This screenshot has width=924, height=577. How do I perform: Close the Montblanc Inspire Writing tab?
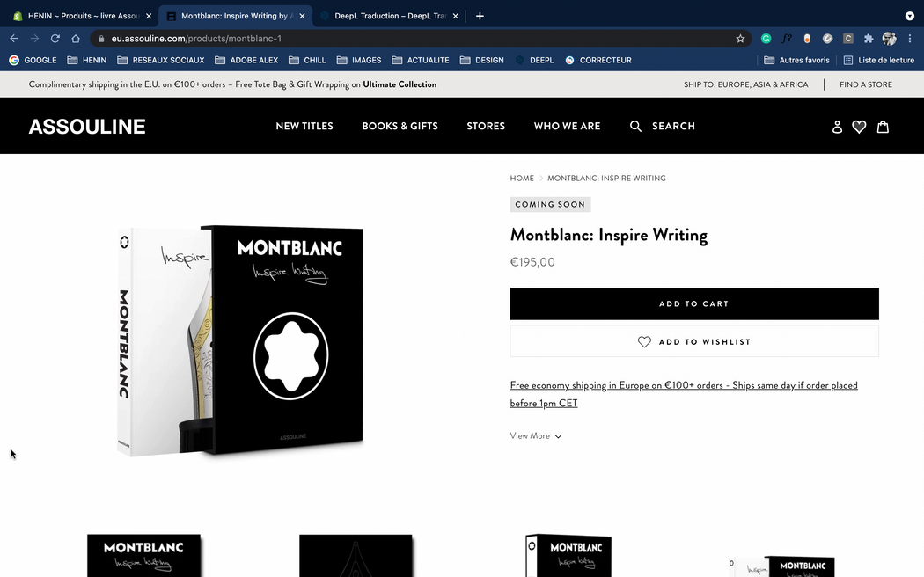coord(302,16)
